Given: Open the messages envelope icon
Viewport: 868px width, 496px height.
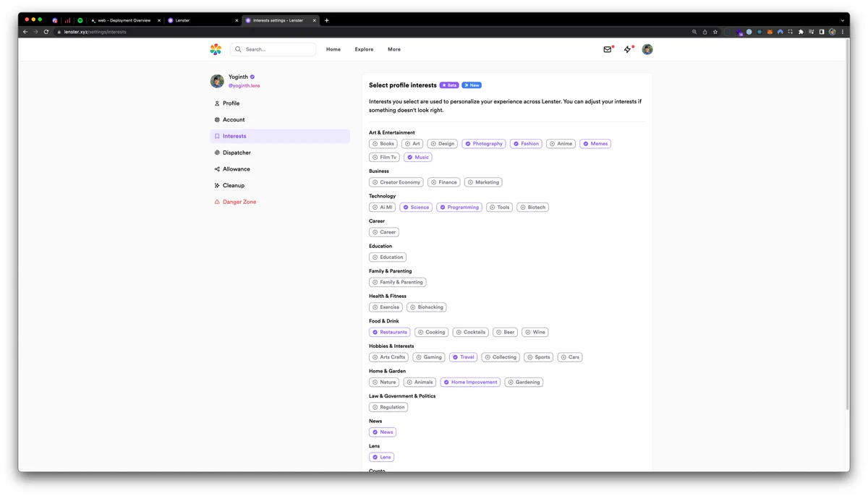Looking at the screenshot, I should (607, 49).
